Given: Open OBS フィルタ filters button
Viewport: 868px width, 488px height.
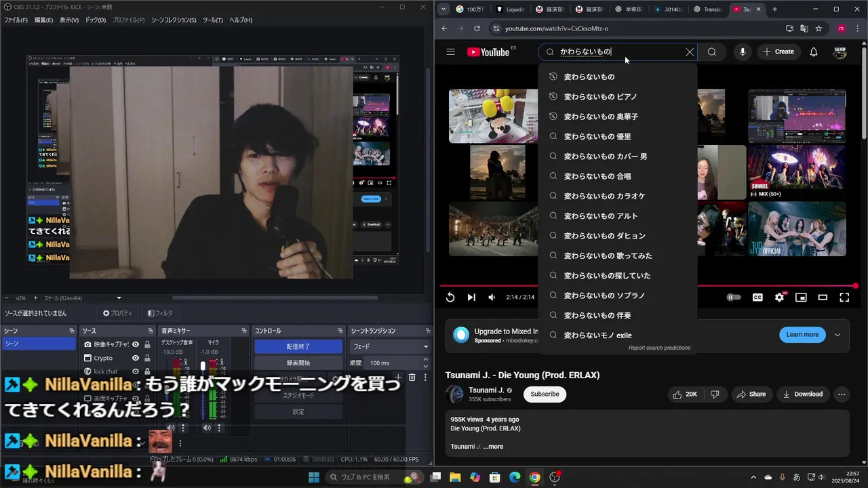Looking at the screenshot, I should pyautogui.click(x=161, y=313).
